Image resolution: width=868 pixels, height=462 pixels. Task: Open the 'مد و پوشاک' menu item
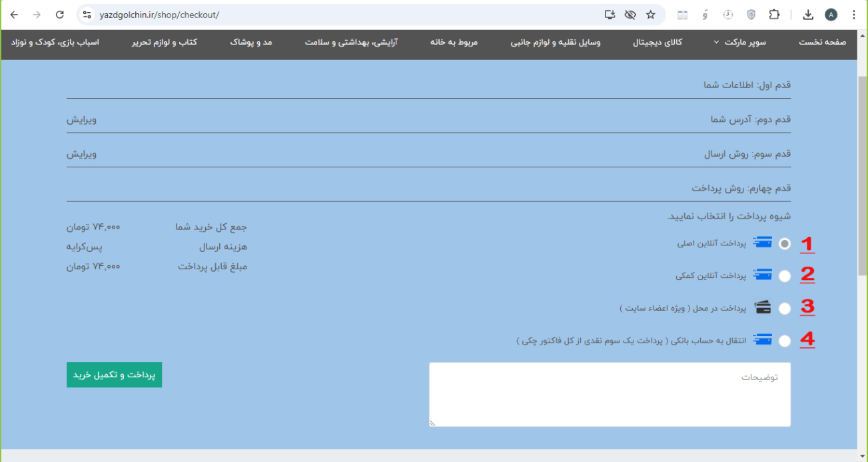point(251,42)
